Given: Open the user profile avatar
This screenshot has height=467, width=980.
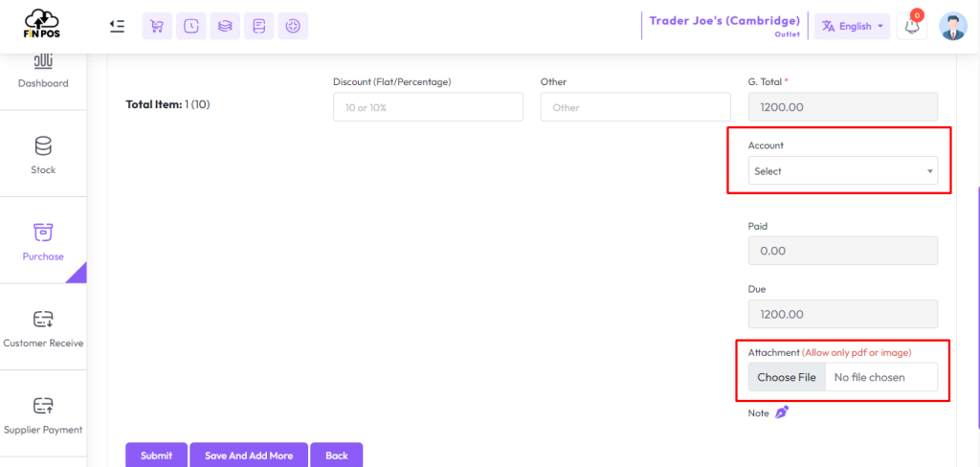Looking at the screenshot, I should coord(953,26).
